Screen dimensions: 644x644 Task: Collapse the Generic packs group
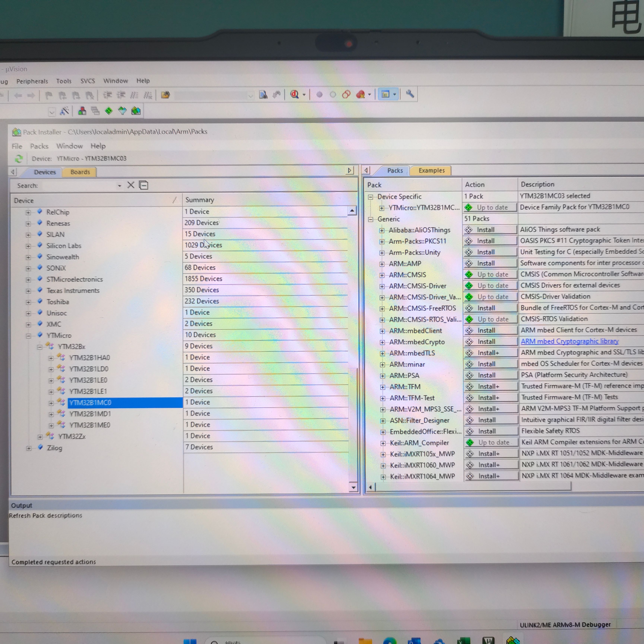pos(370,219)
